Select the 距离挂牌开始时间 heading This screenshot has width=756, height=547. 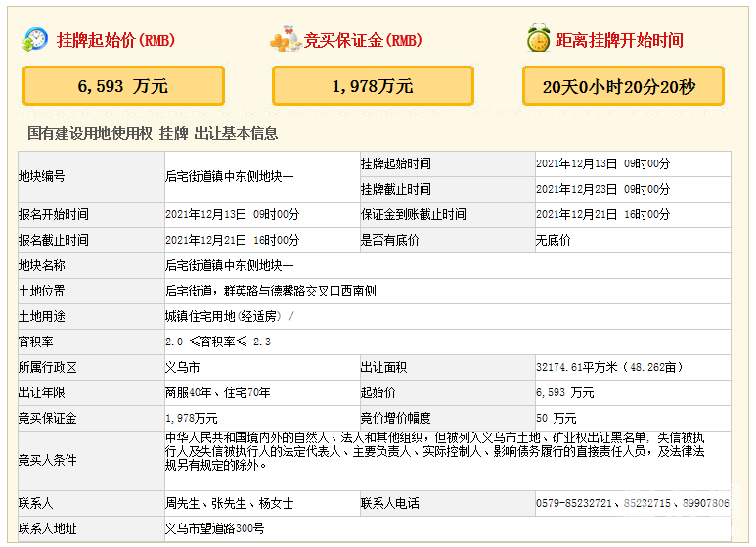click(619, 41)
